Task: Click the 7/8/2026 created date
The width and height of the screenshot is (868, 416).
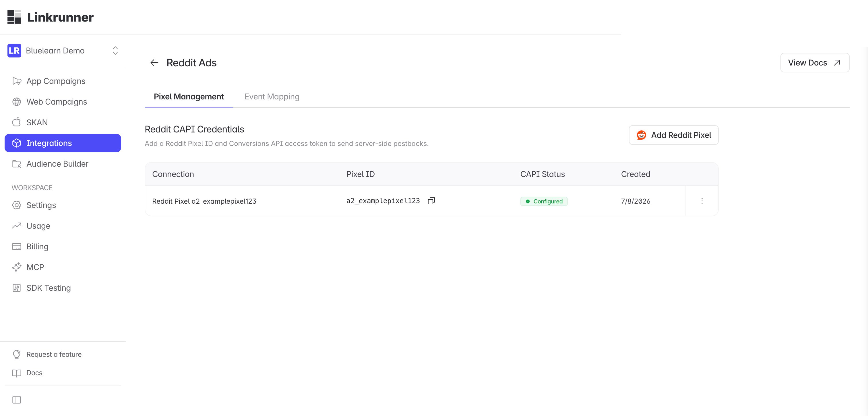Action: [x=635, y=201]
